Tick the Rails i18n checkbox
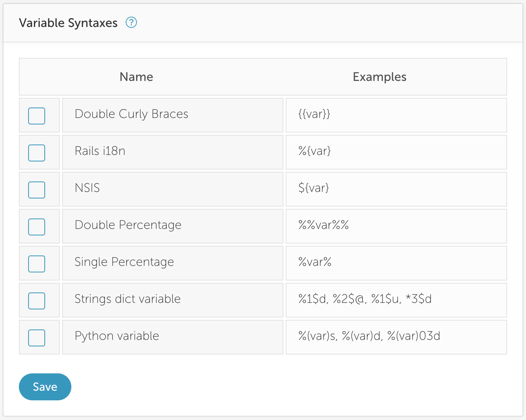This screenshot has height=420, width=526. 37,153
